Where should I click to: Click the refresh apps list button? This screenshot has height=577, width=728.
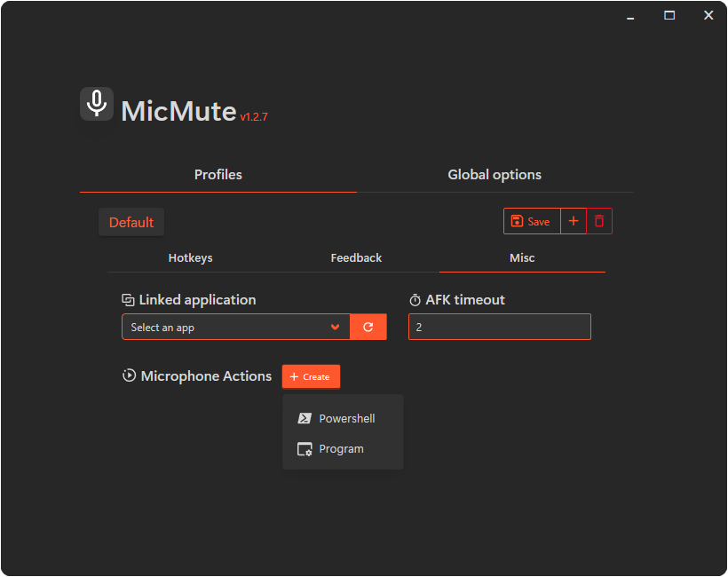click(x=368, y=328)
